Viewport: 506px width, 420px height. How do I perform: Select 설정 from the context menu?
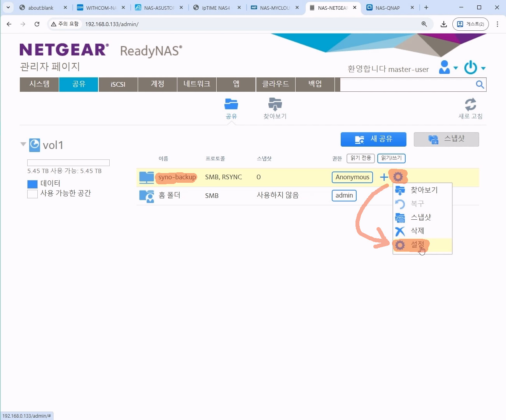tap(418, 245)
